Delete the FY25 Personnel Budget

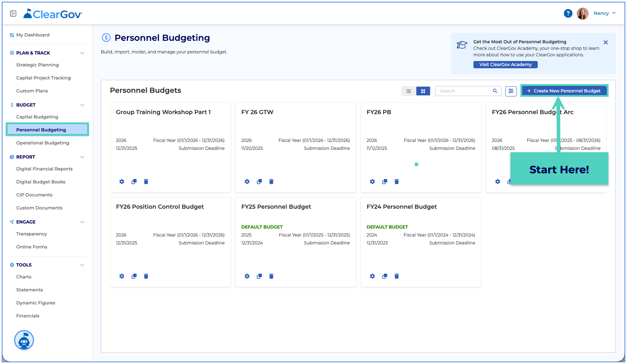click(x=271, y=276)
